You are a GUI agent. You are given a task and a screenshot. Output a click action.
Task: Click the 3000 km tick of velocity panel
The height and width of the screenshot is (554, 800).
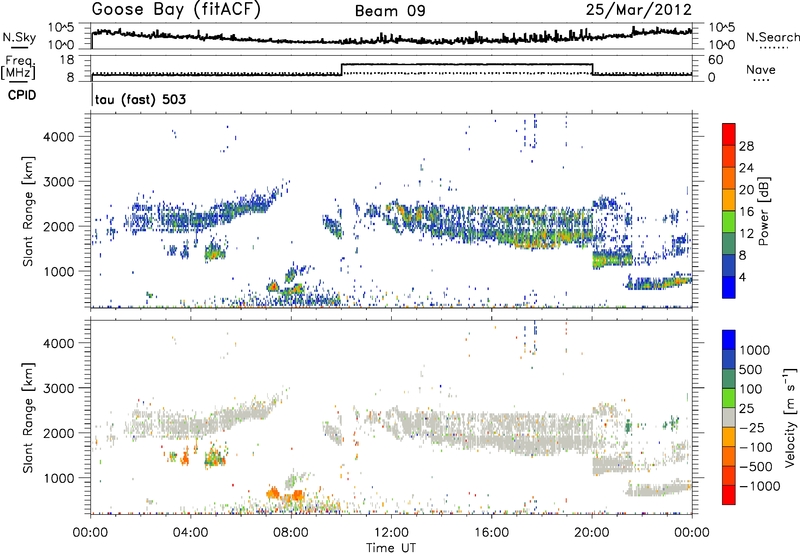tap(58, 388)
